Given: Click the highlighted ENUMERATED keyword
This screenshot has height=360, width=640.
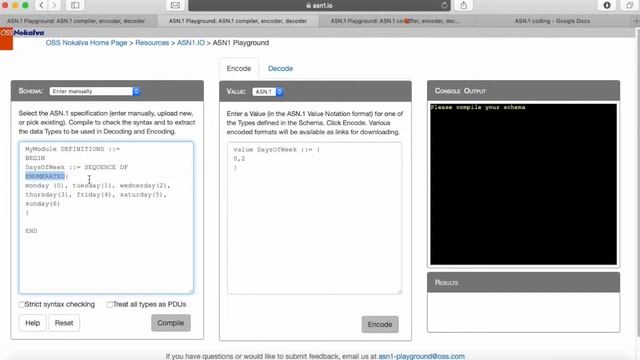Looking at the screenshot, I should [45, 176].
